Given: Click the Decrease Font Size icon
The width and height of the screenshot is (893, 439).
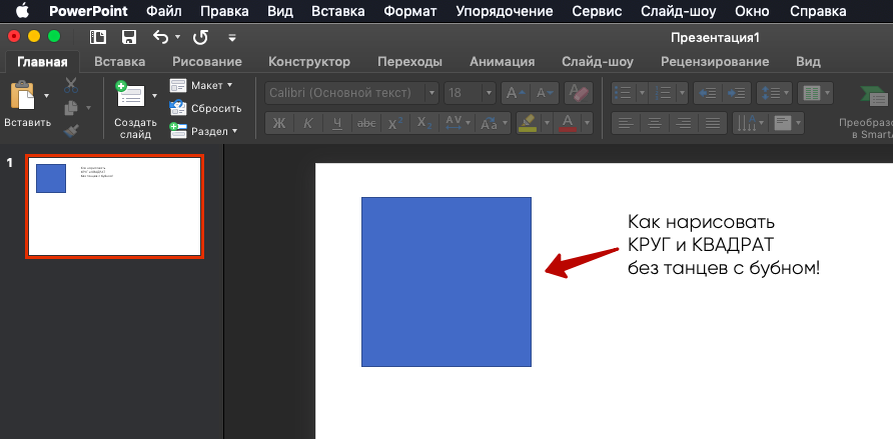Looking at the screenshot, I should click(x=544, y=93).
